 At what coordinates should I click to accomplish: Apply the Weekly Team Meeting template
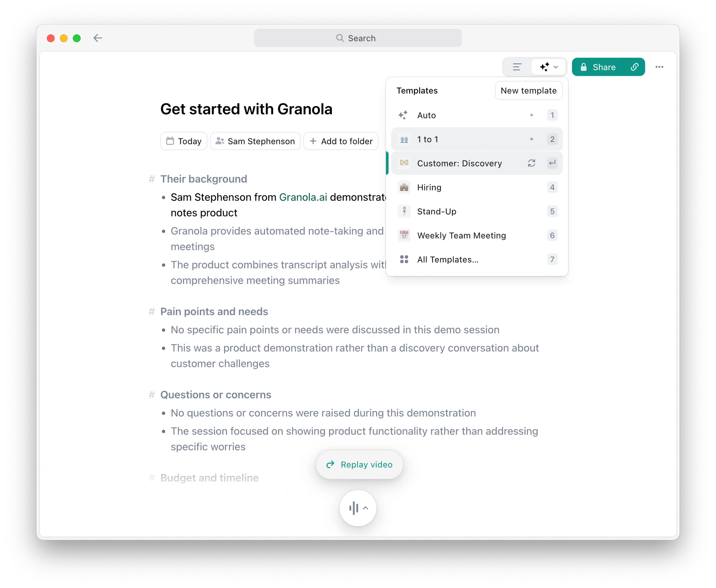point(477,236)
